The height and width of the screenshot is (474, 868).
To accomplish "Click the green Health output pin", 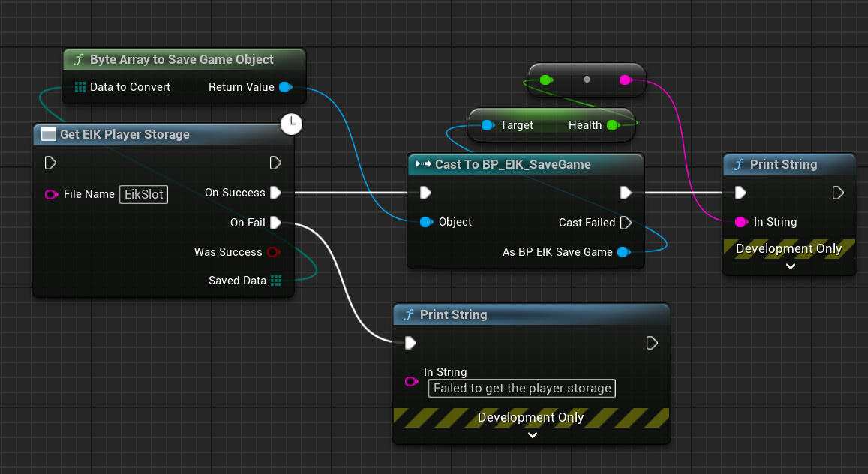I will tap(612, 125).
